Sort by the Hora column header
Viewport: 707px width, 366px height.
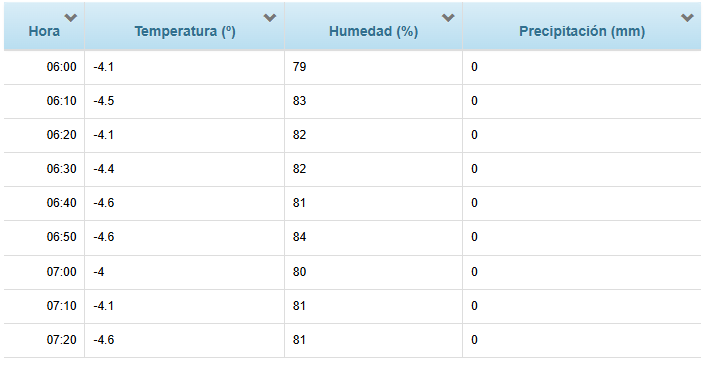tap(44, 32)
